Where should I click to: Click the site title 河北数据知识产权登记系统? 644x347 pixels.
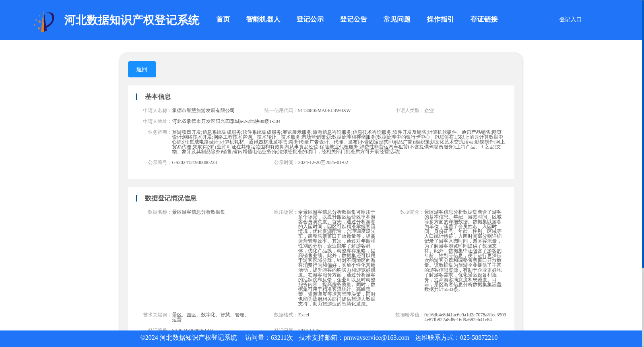132,20
